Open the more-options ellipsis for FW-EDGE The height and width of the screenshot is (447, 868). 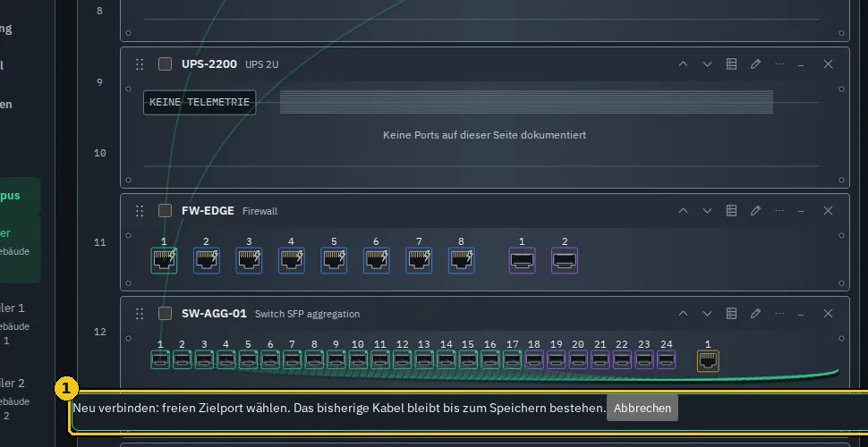pos(779,211)
